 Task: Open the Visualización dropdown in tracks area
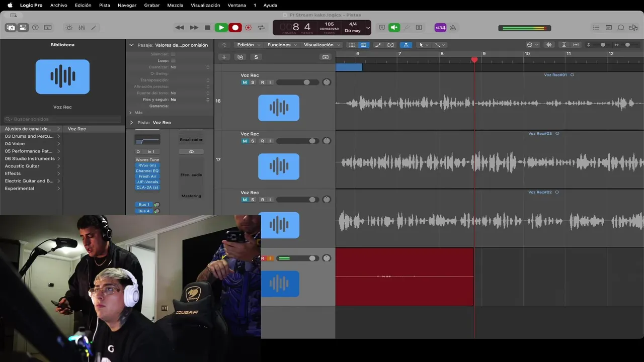[321, 45]
